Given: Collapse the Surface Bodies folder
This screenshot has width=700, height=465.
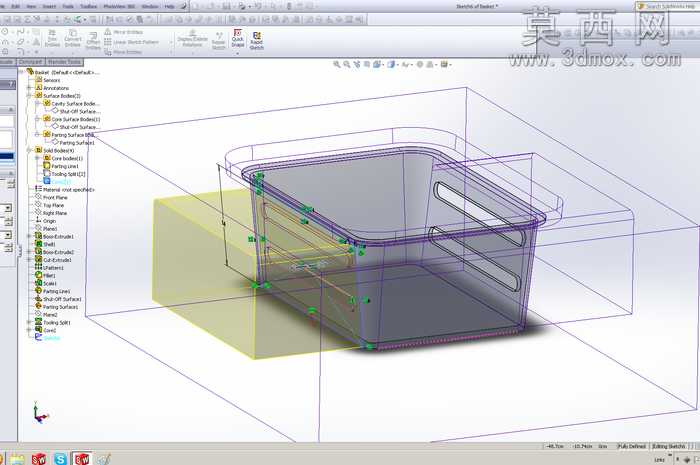Looking at the screenshot, I should click(29, 95).
